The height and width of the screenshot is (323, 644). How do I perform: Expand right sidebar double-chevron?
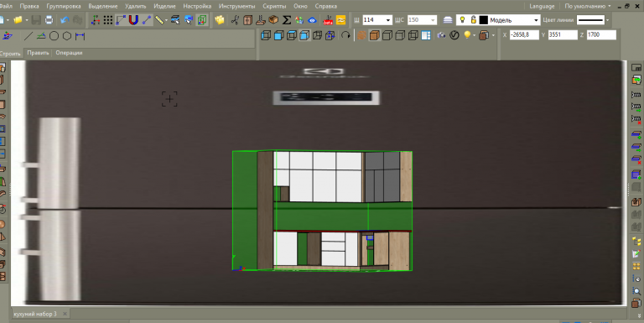pos(639,316)
